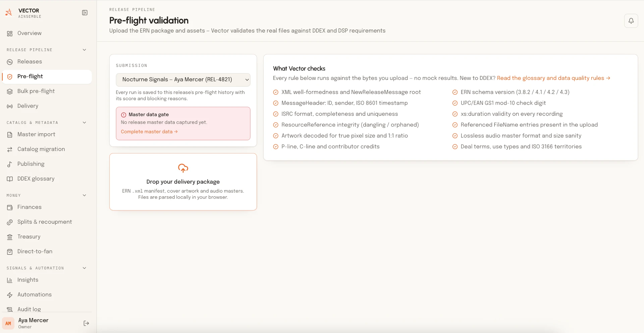Click 'ISRC format, completeness and uniqueness' text
The height and width of the screenshot is (333, 644).
pos(339,114)
